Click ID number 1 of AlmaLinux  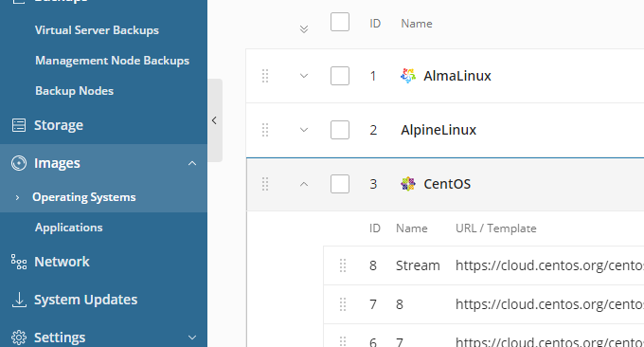point(373,76)
